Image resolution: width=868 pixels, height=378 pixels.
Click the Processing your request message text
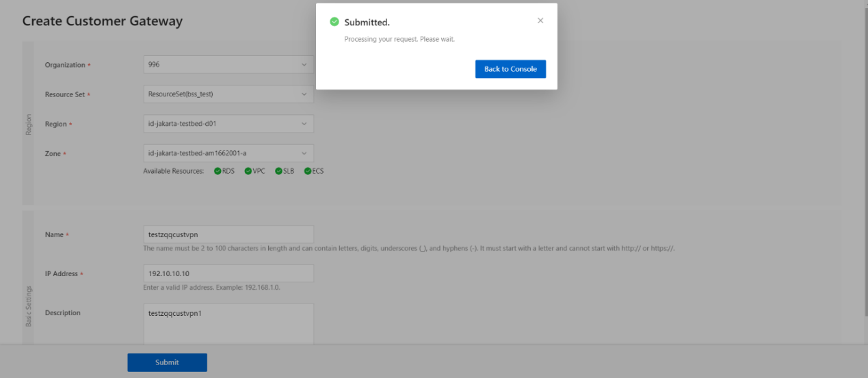pos(399,39)
